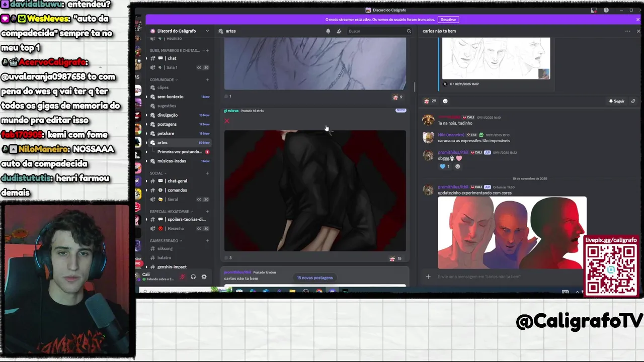Open the divulgação channel
644x362 pixels.
[179, 115]
